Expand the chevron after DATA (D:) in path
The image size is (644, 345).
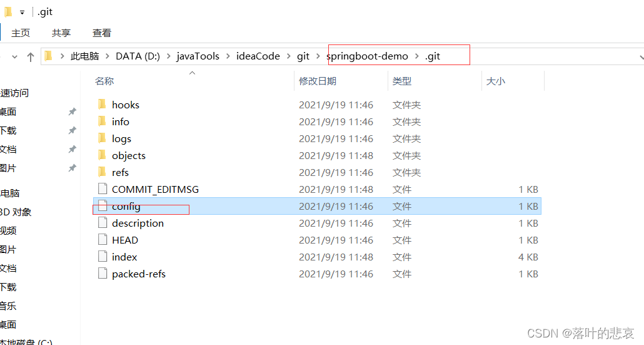pyautogui.click(x=168, y=56)
